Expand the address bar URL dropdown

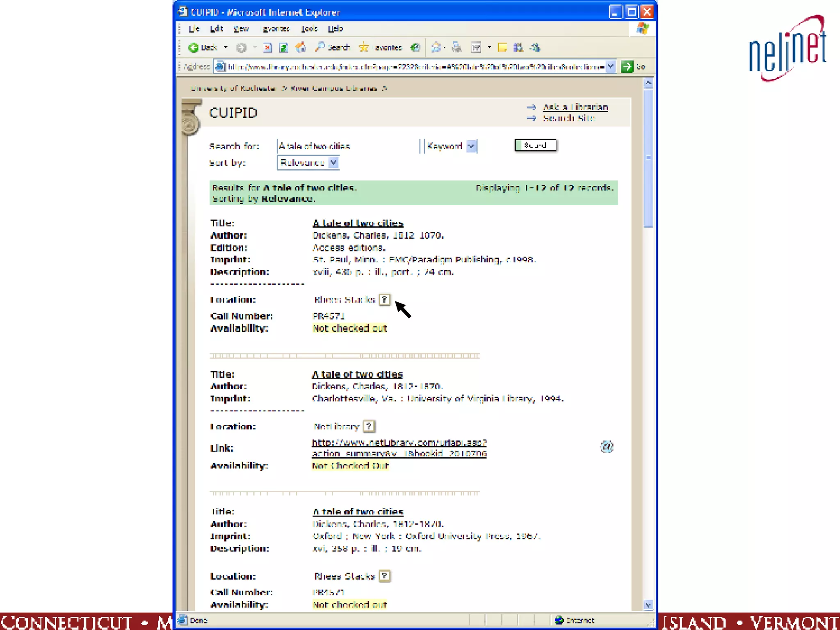pos(610,66)
